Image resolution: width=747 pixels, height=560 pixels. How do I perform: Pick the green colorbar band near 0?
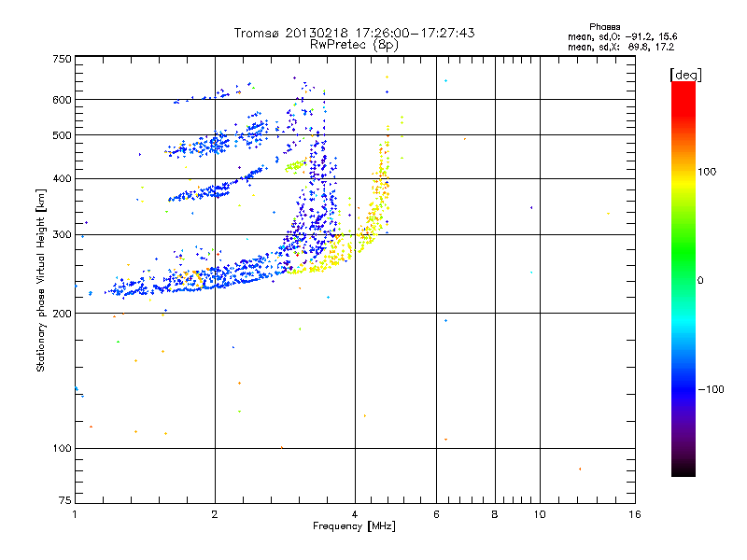point(683,280)
